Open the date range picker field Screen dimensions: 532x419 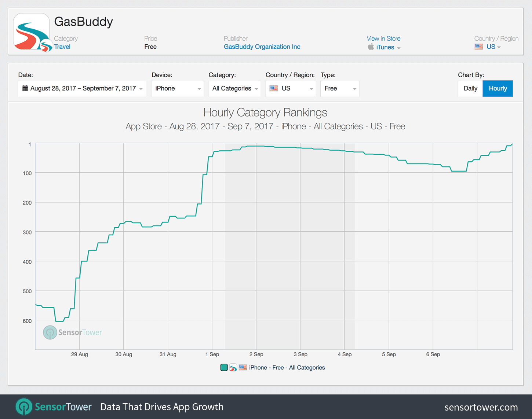[x=83, y=88]
